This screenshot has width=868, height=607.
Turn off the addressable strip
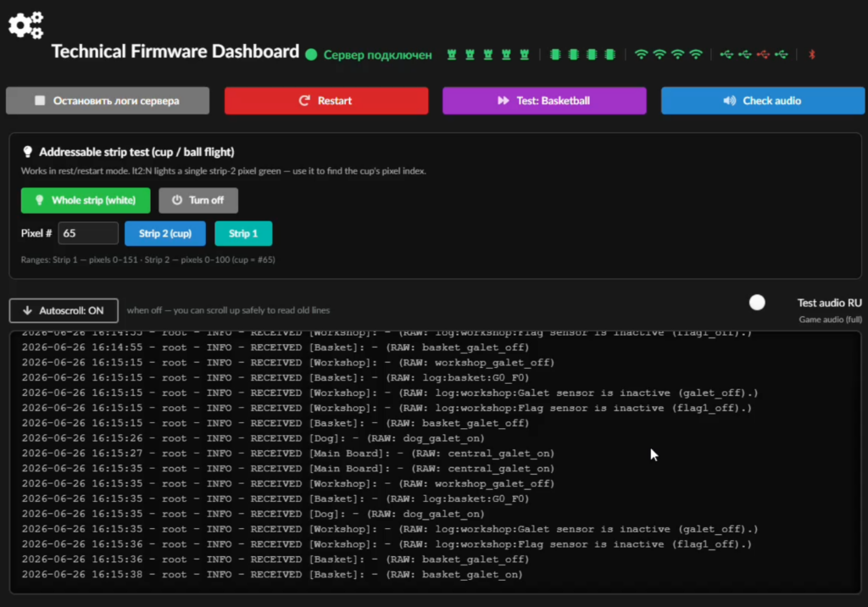tap(198, 200)
